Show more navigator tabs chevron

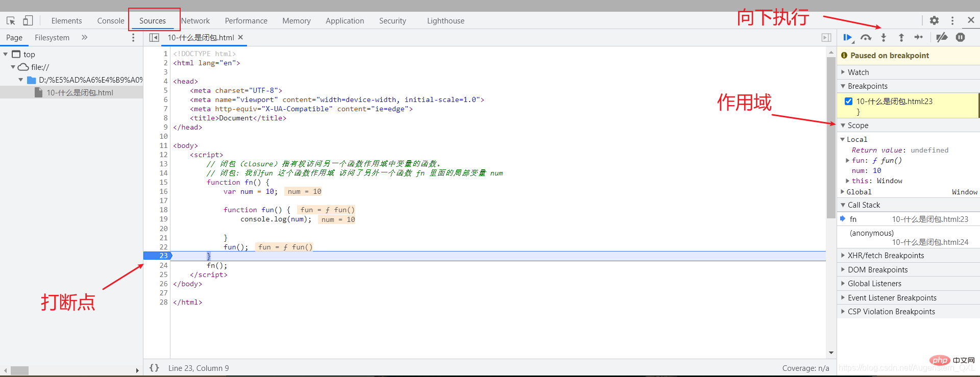pos(85,37)
